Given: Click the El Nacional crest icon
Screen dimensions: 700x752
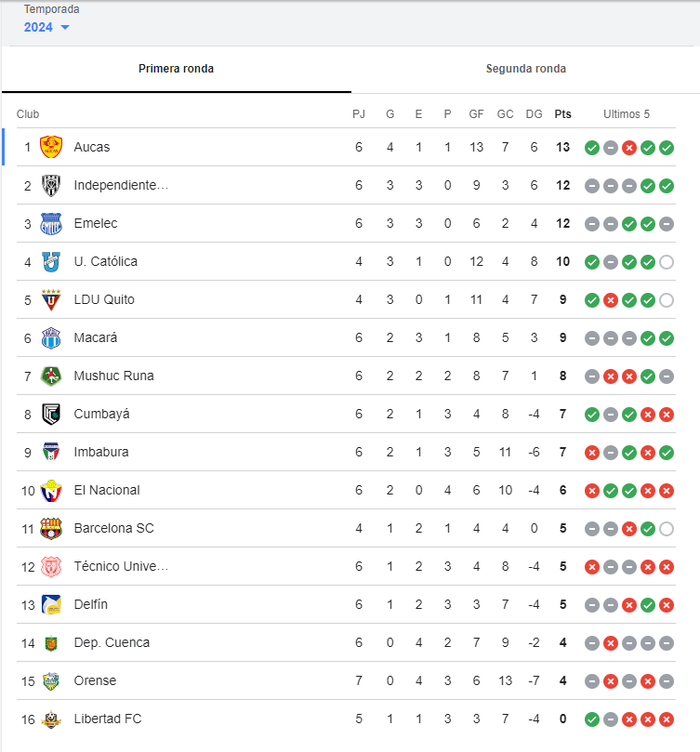Looking at the screenshot, I should pos(51,490).
